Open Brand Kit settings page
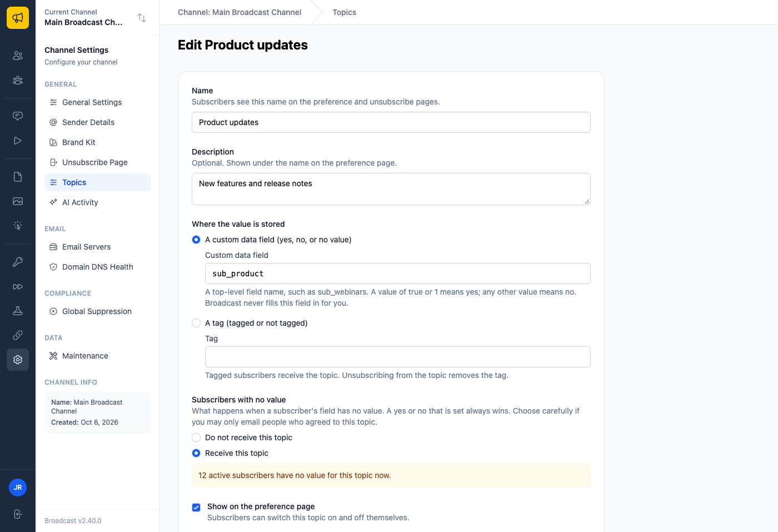Viewport: 778px width, 532px height. 97,142
